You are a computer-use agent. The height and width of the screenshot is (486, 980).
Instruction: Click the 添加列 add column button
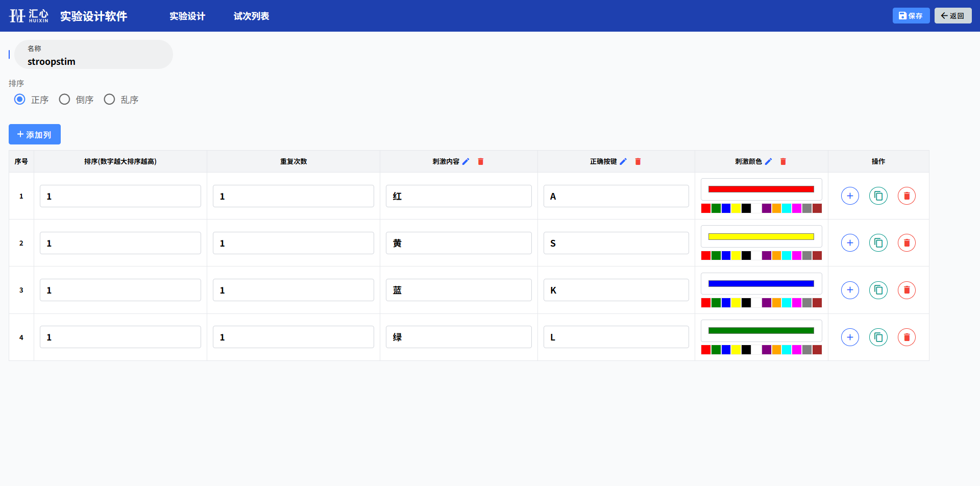tap(35, 134)
